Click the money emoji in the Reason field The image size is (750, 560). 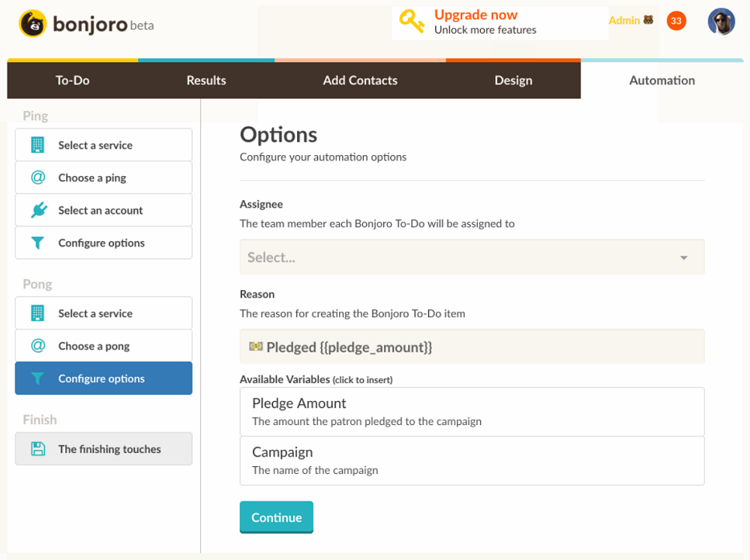(256, 346)
